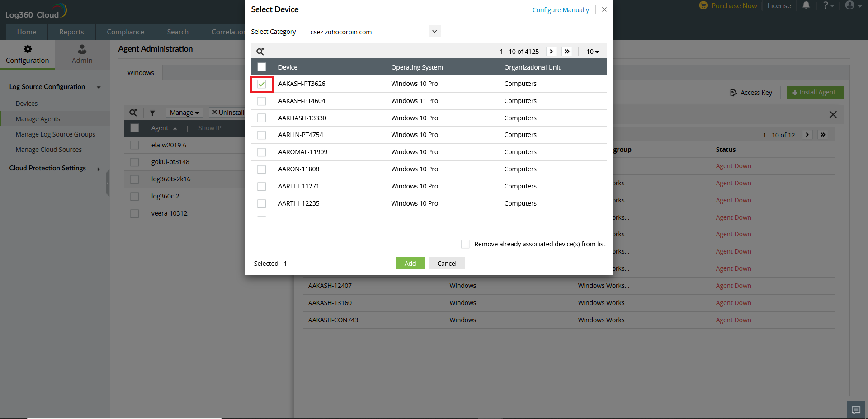Image resolution: width=868 pixels, height=419 pixels.
Task: Open the License link
Action: pos(779,6)
